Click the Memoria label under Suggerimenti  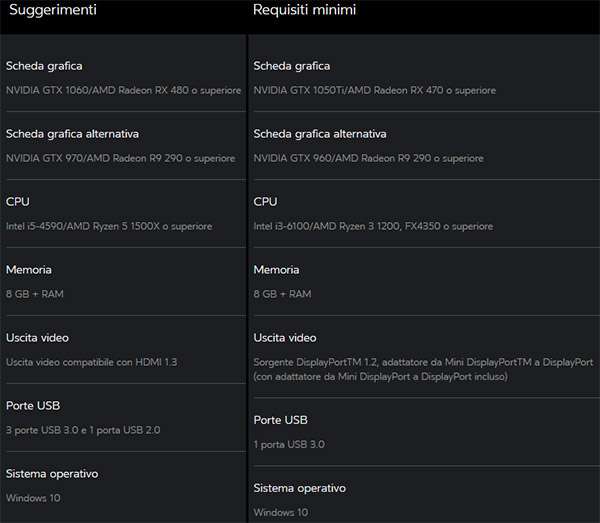[29, 270]
